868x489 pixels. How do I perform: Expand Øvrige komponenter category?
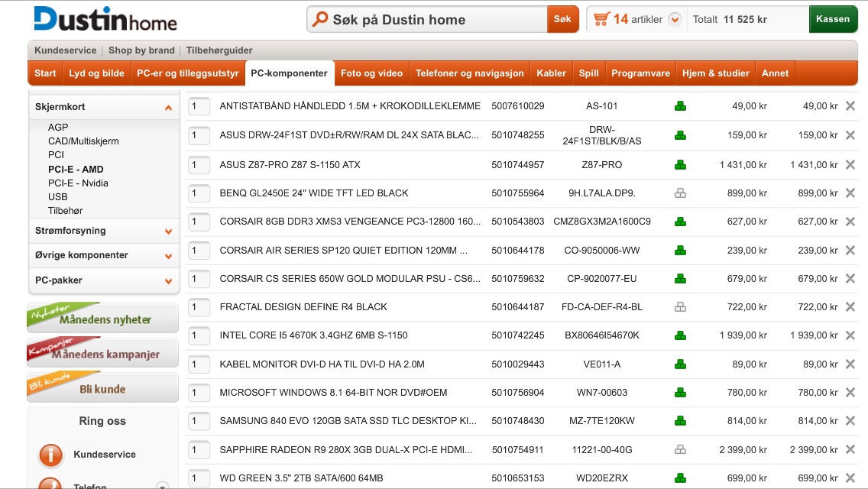(168, 256)
